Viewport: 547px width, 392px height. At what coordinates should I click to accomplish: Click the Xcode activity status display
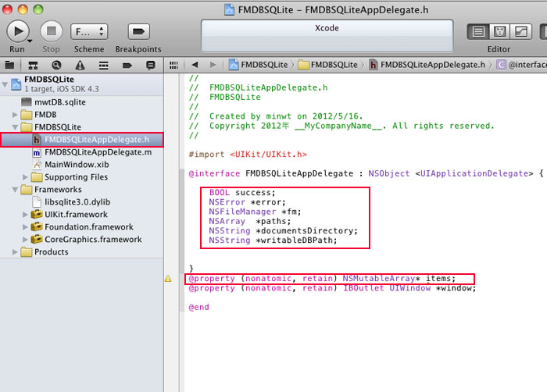pos(327,35)
